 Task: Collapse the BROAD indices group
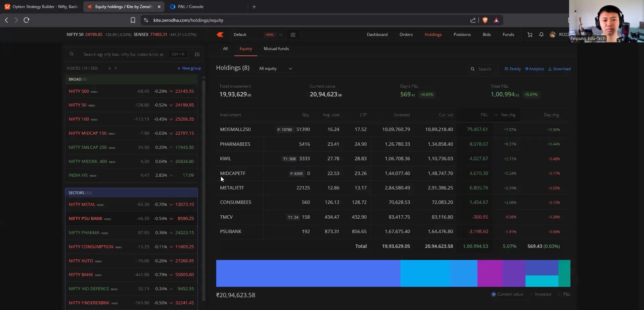[x=131, y=79]
